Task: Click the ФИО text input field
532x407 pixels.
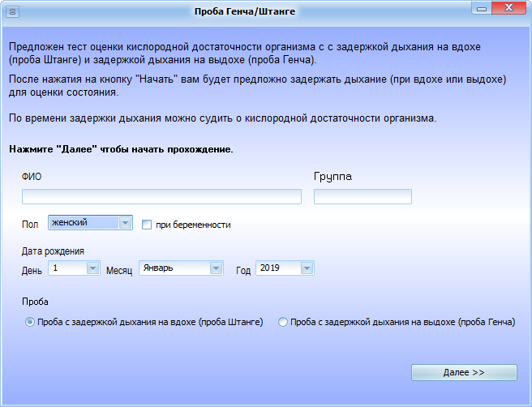Action: click(161, 196)
